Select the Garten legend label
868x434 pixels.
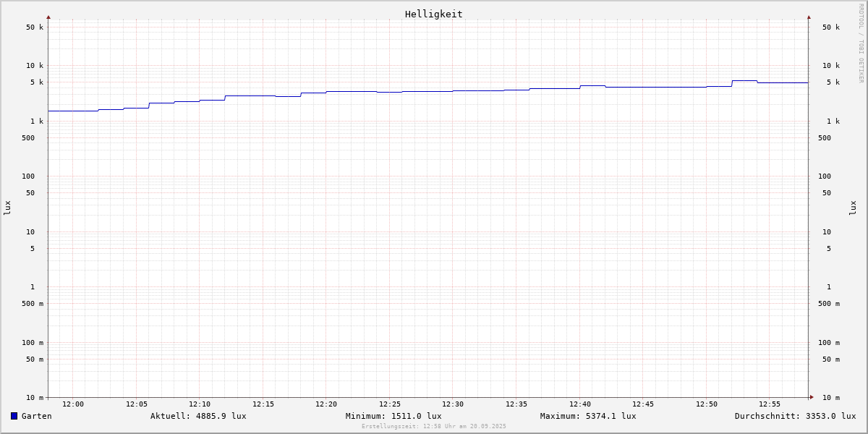36,416
